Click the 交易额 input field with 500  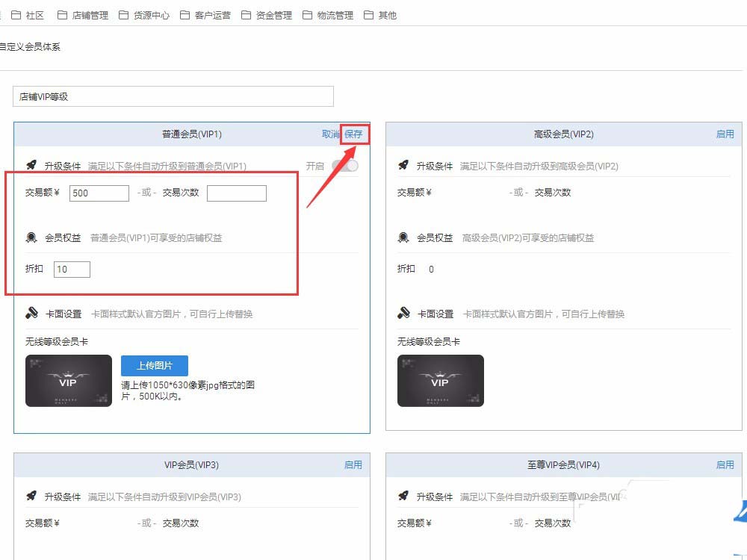pos(99,193)
